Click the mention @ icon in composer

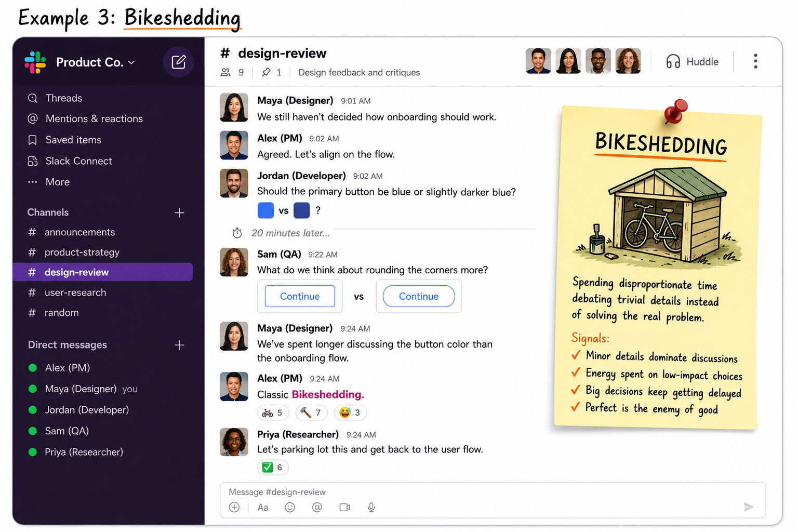click(317, 508)
